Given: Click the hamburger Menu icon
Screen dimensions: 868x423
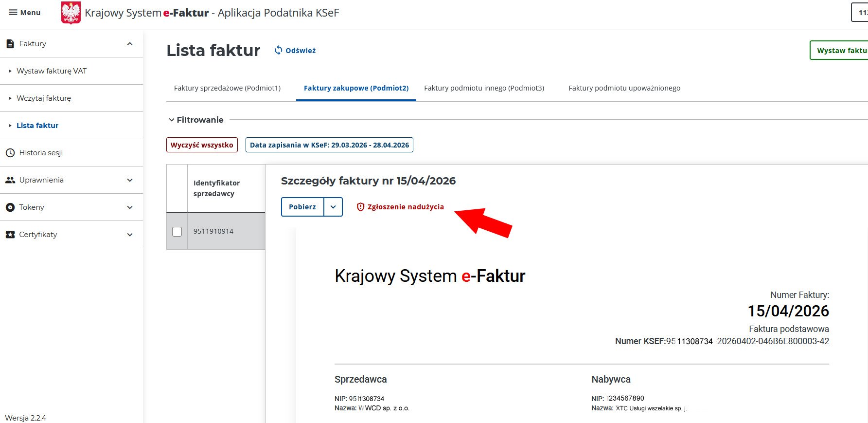Looking at the screenshot, I should point(13,13).
